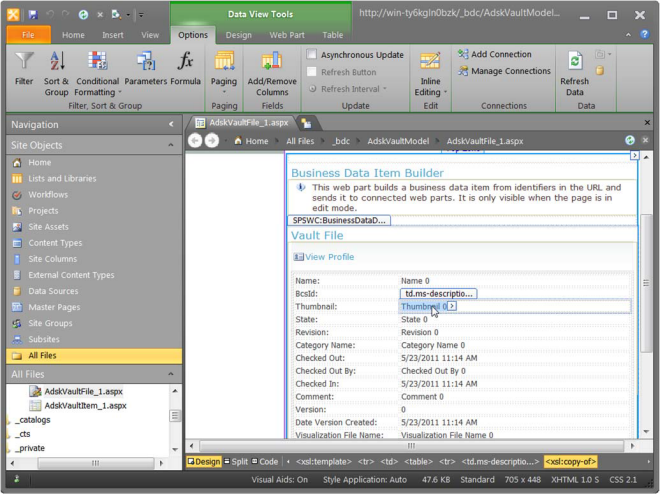660x494 pixels.
Task: Click the Help question mark icon
Action: pyautogui.click(x=644, y=34)
